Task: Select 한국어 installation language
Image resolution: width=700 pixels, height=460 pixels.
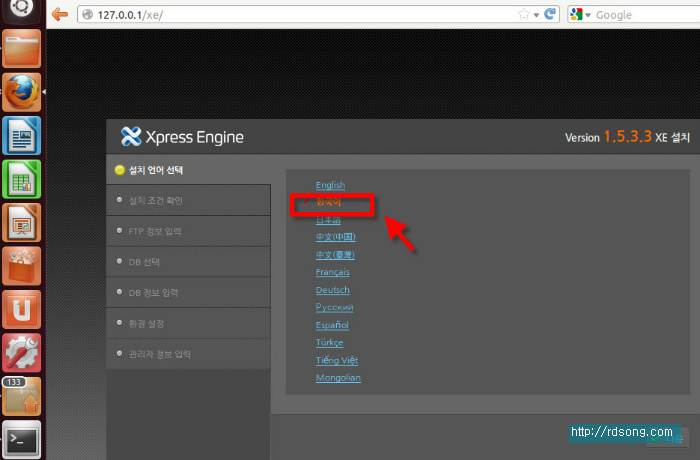Action: pos(329,202)
